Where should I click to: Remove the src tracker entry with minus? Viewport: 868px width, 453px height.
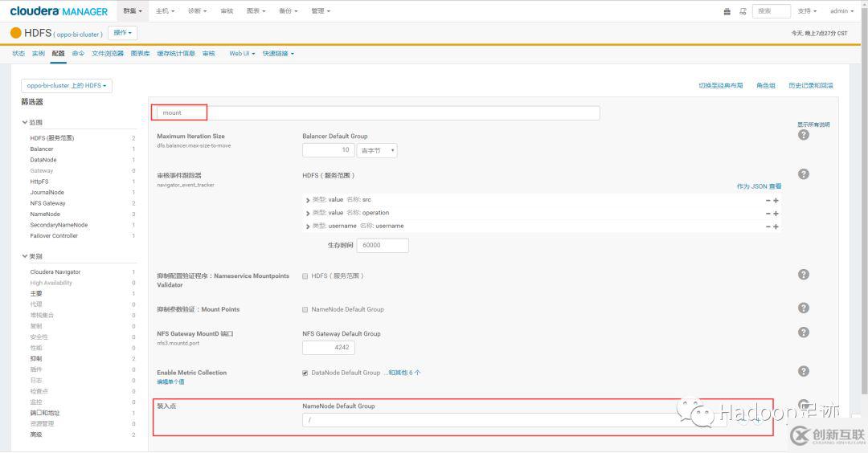pyautogui.click(x=768, y=200)
